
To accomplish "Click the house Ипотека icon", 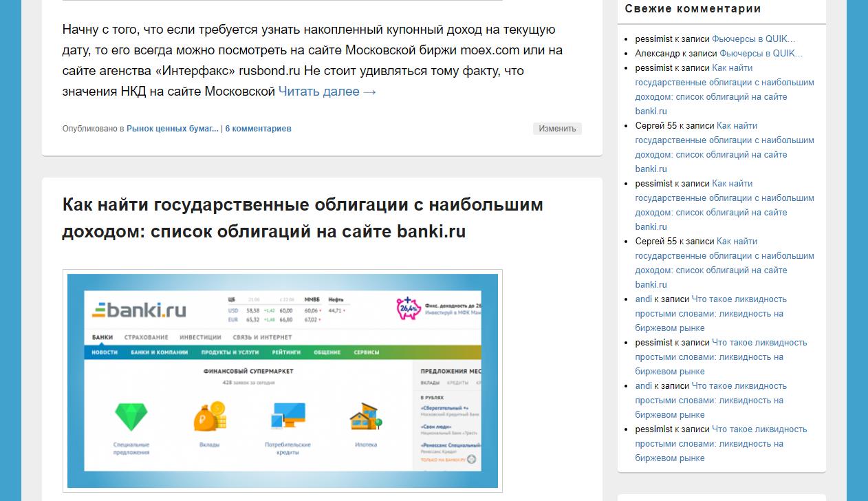I will point(365,417).
